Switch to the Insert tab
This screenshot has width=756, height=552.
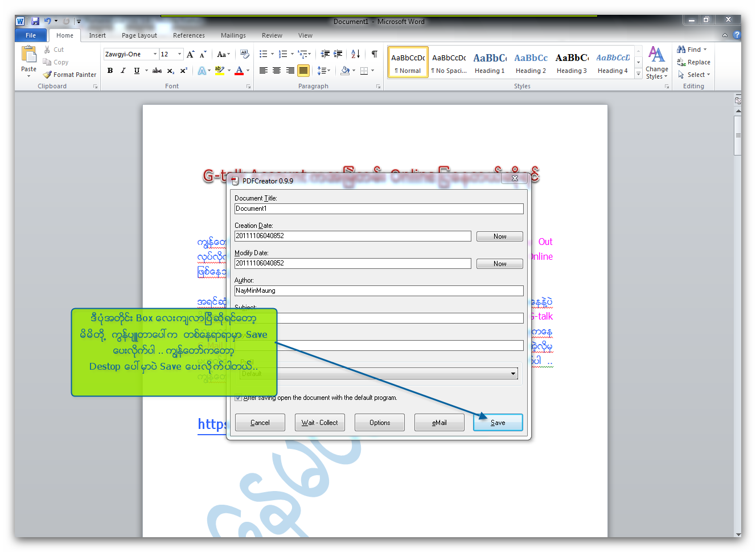click(x=97, y=35)
